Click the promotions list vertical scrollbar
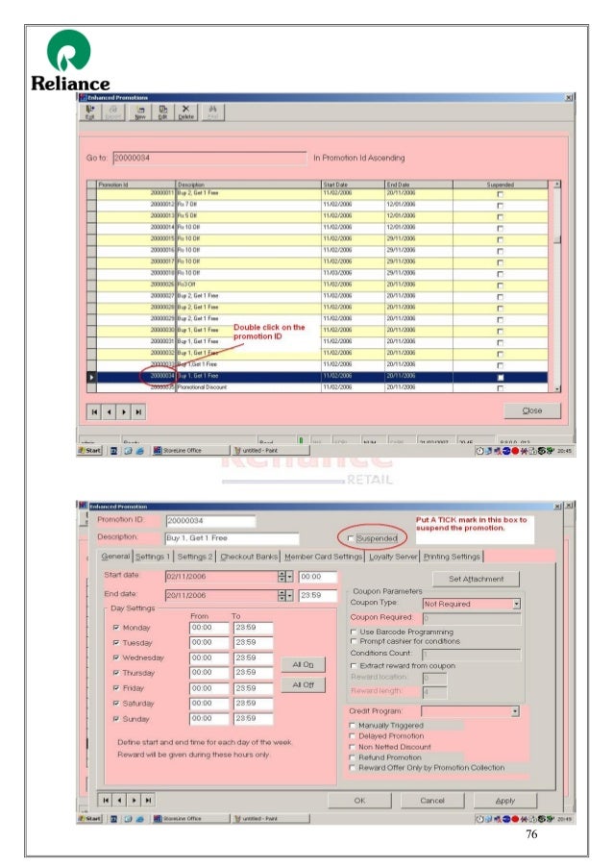The width and height of the screenshot is (613, 868). pos(557,286)
